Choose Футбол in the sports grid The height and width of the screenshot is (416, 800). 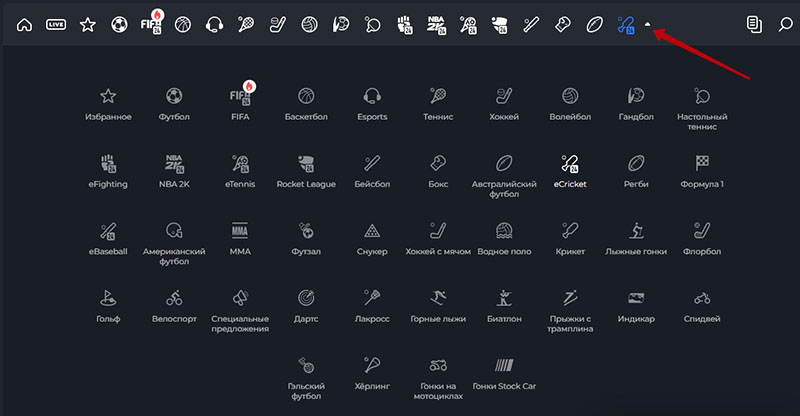[x=174, y=104]
